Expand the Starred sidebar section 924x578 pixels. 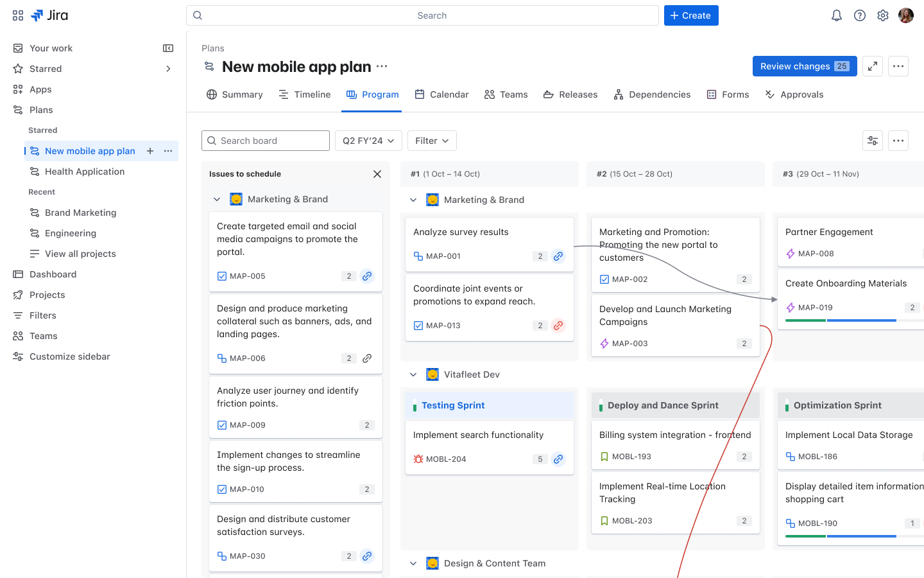tap(168, 69)
